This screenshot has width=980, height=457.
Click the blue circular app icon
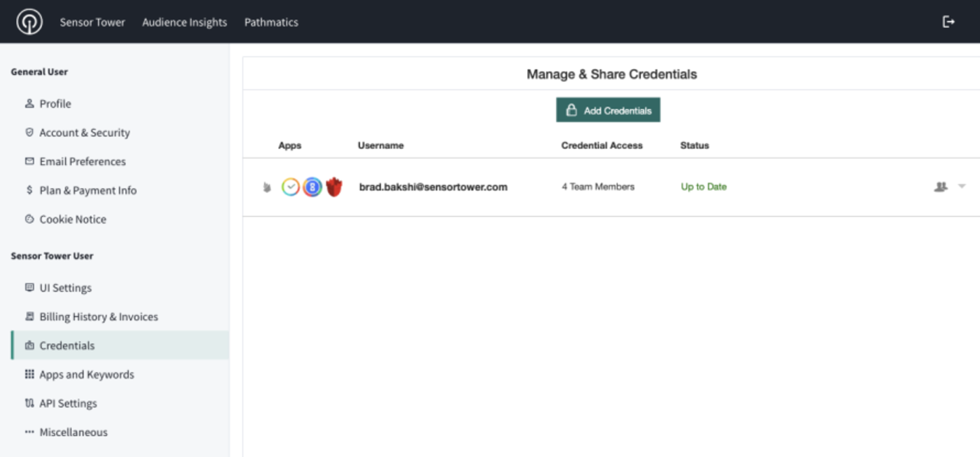(312, 187)
